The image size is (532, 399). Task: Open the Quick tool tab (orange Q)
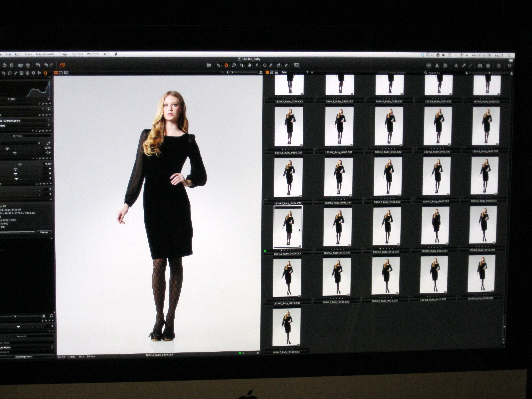click(45, 73)
